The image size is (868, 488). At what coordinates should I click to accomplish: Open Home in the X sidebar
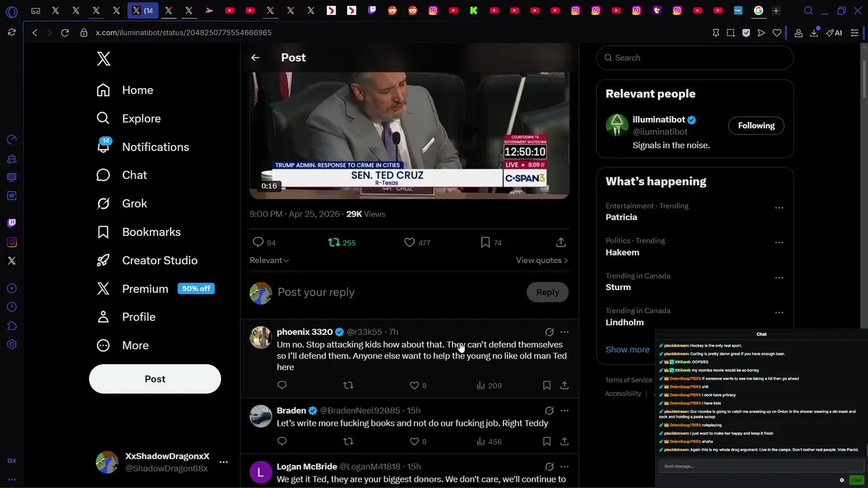[125, 90]
